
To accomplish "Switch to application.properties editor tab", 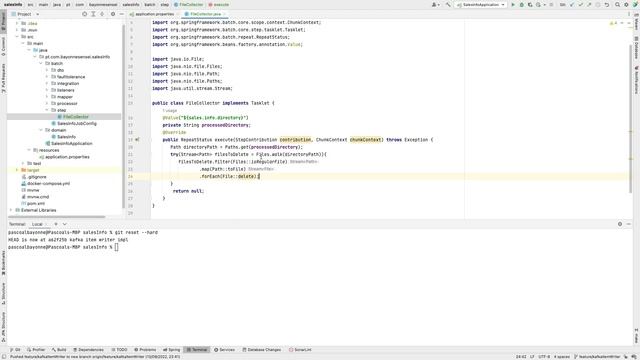I will 154,14.
